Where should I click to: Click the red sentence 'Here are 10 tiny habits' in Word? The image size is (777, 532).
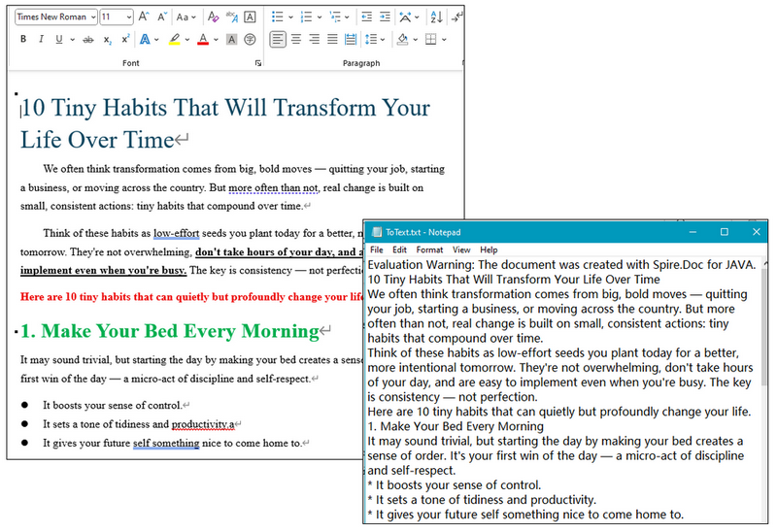coord(191,297)
